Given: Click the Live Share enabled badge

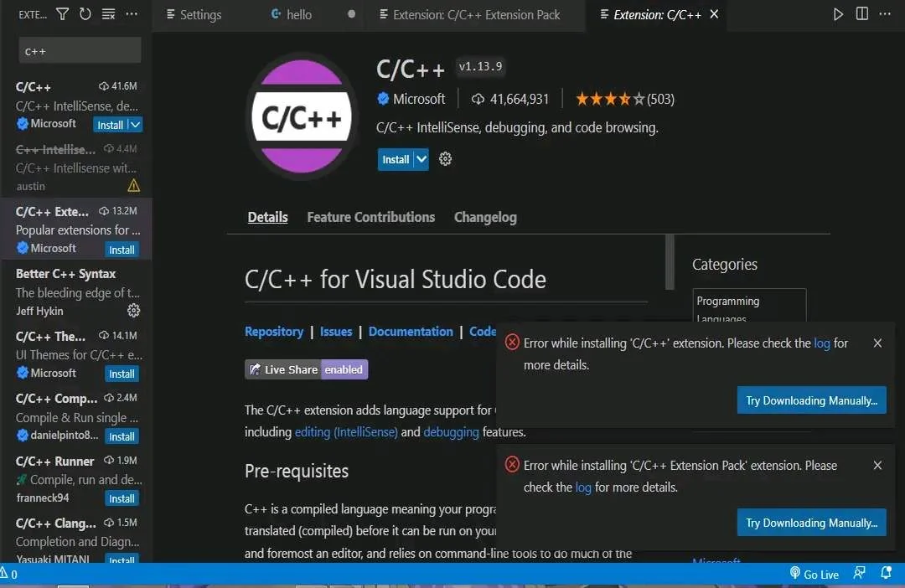Looking at the screenshot, I should pyautogui.click(x=307, y=369).
